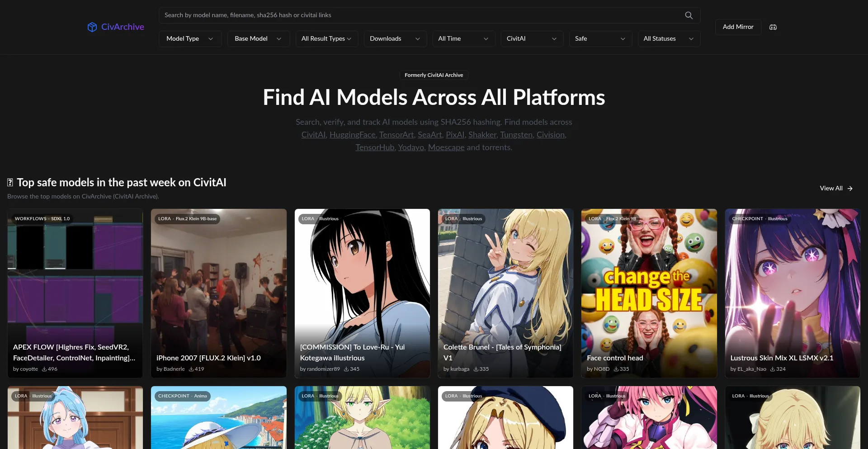This screenshot has width=868, height=449.
Task: Open the iPhone 2007 FLUX.2 Klein card
Action: pyautogui.click(x=219, y=293)
